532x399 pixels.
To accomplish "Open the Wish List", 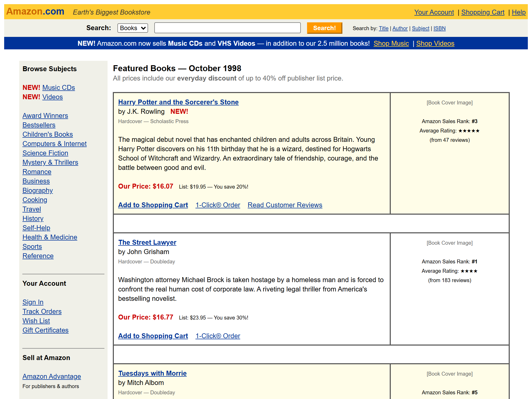I will point(36,321).
